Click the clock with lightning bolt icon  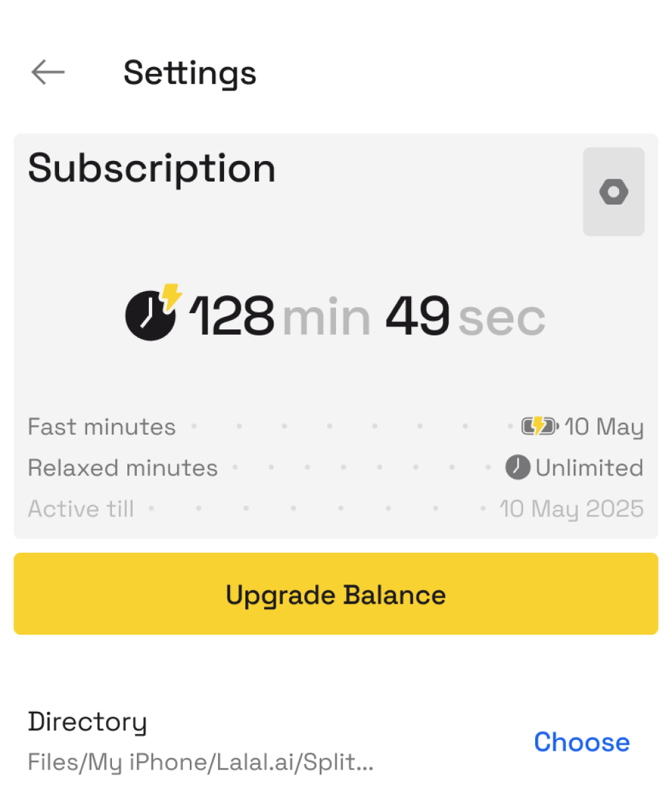(153, 313)
